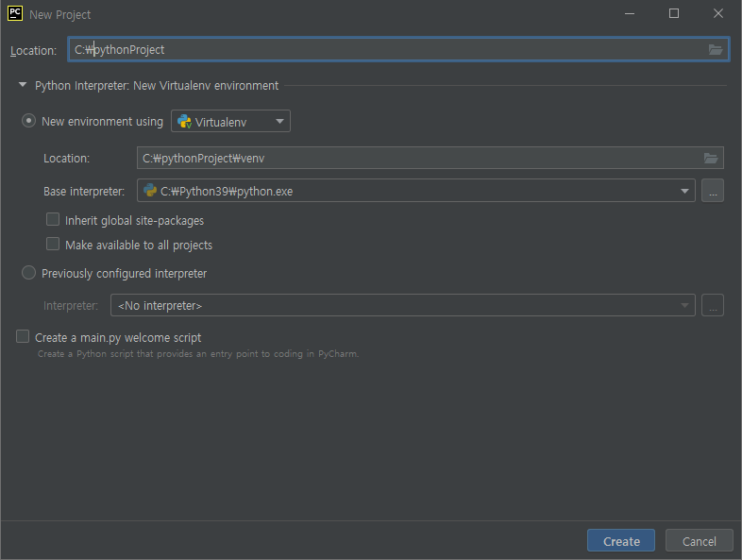Select New environment using radio button

coord(28,121)
